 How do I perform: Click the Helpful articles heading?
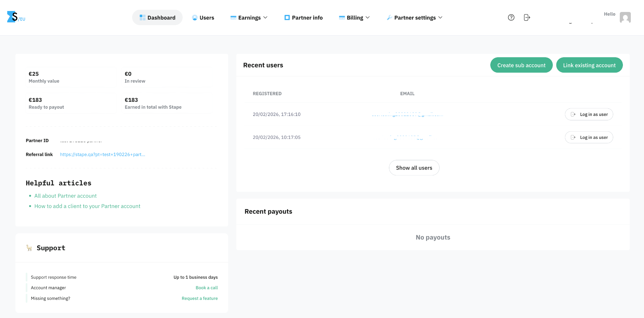[x=58, y=183]
